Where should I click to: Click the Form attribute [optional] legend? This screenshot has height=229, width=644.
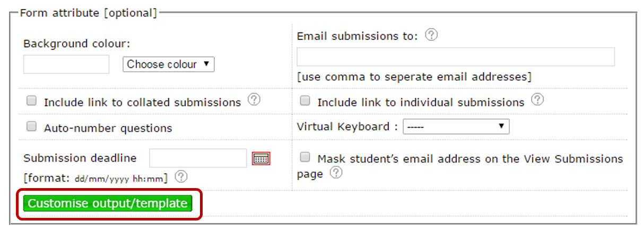point(89,13)
